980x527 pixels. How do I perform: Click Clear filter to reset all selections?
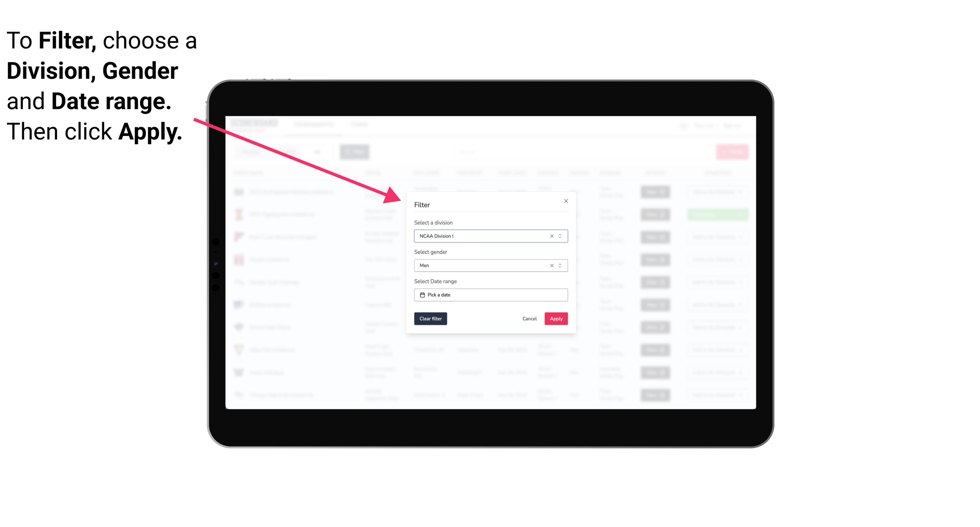pyautogui.click(x=431, y=319)
